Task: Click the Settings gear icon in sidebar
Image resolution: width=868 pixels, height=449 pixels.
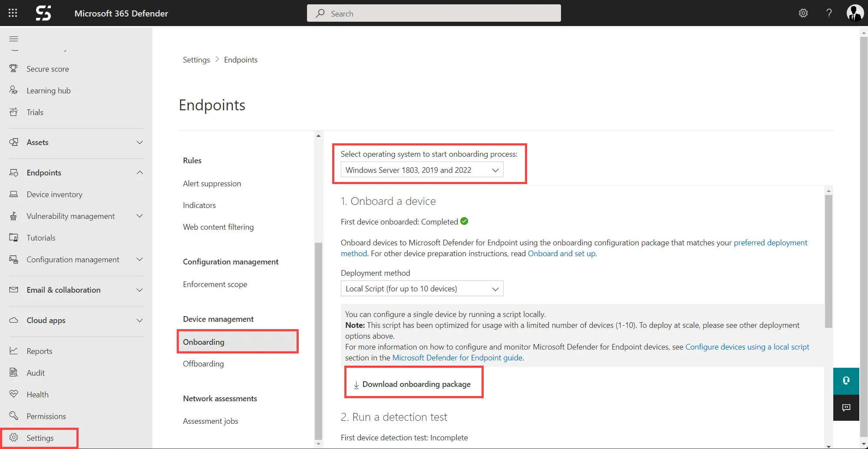Action: (x=14, y=437)
